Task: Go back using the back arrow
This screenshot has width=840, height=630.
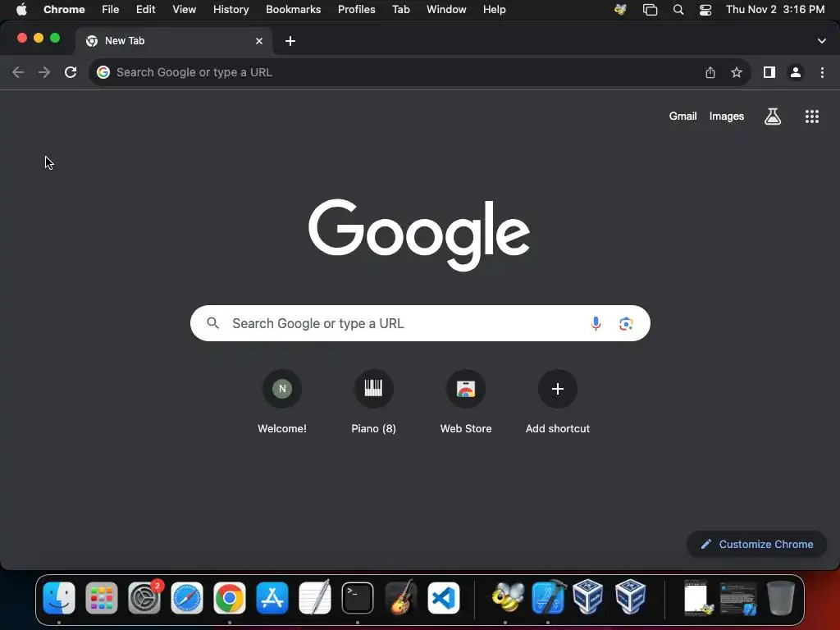Action: pyautogui.click(x=18, y=72)
